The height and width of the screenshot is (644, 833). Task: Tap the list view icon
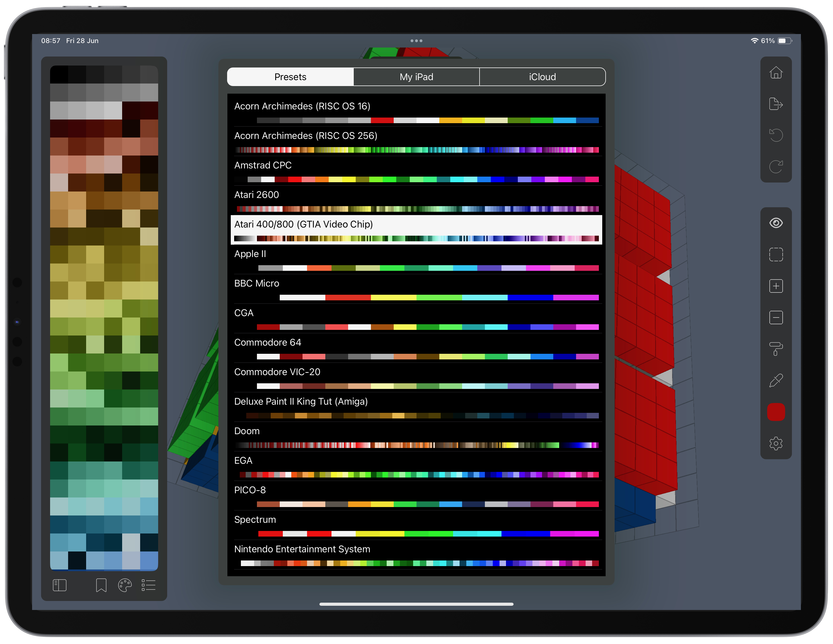(148, 585)
